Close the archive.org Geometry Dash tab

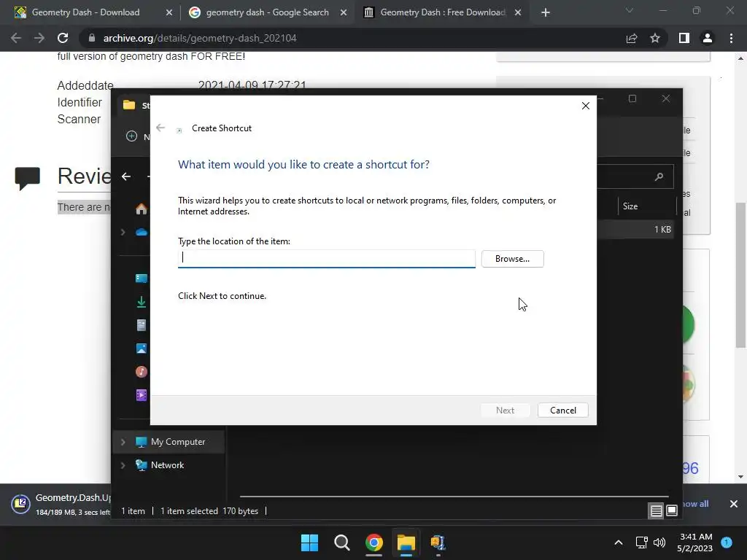tap(518, 13)
